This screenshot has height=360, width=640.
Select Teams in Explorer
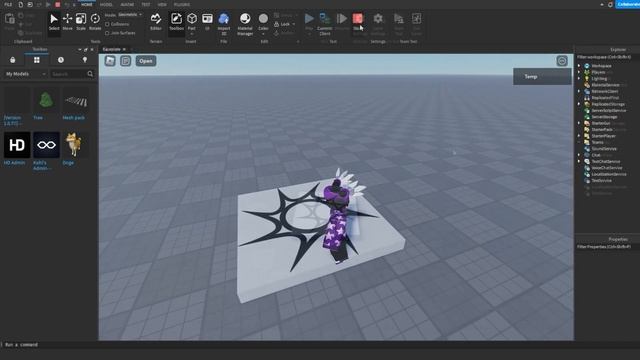[x=597, y=142]
